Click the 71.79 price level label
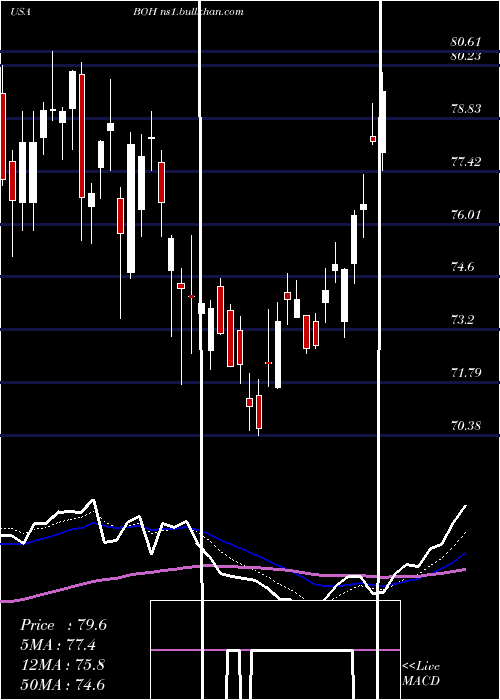The width and height of the screenshot is (500, 700). 466,373
